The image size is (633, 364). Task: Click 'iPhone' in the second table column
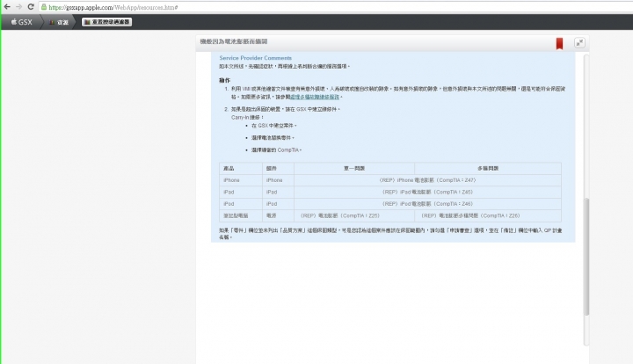point(274,180)
